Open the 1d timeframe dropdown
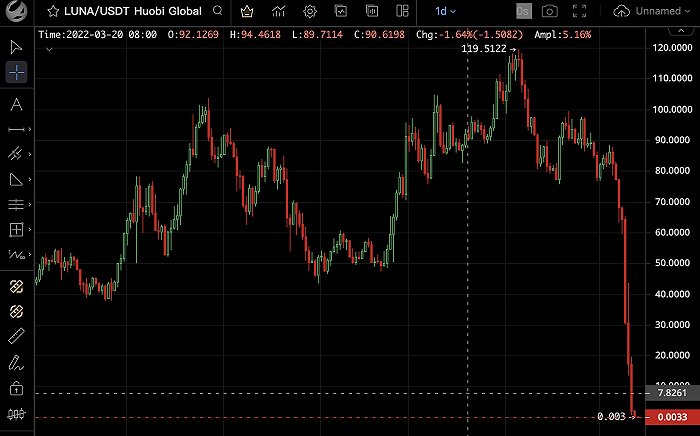 point(446,11)
